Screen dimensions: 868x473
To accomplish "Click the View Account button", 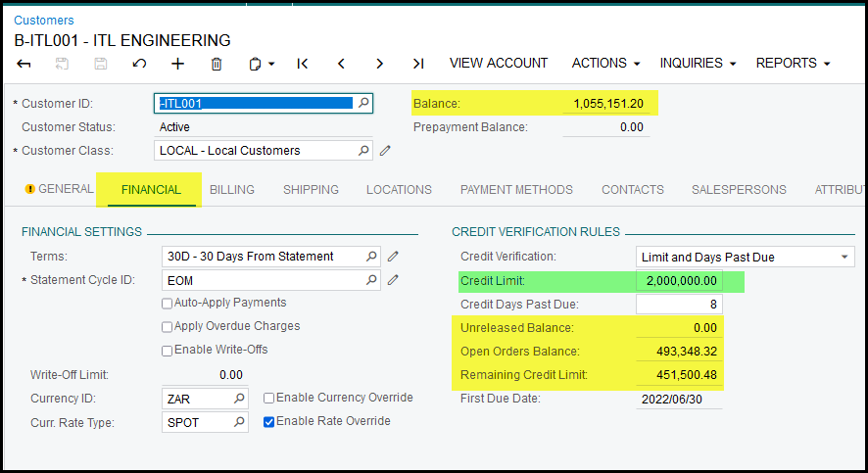I will coord(499,64).
